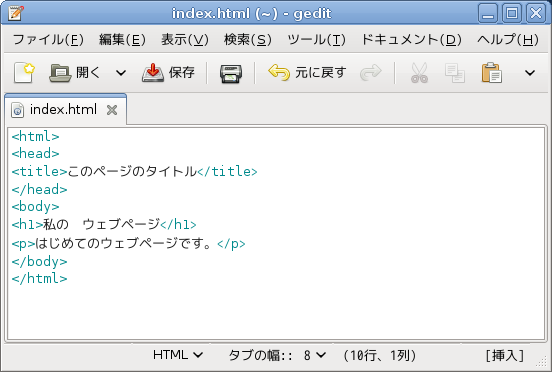The width and height of the screenshot is (552, 372).
Task: Click the <body> opening tag line
Action: [35, 207]
